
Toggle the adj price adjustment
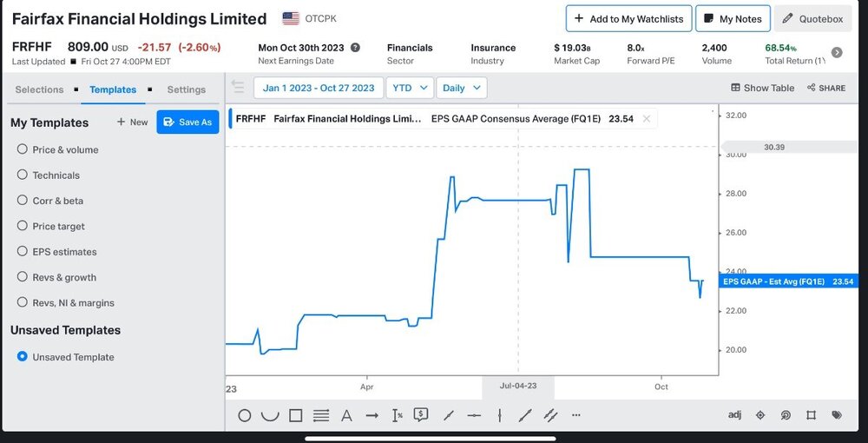(734, 414)
